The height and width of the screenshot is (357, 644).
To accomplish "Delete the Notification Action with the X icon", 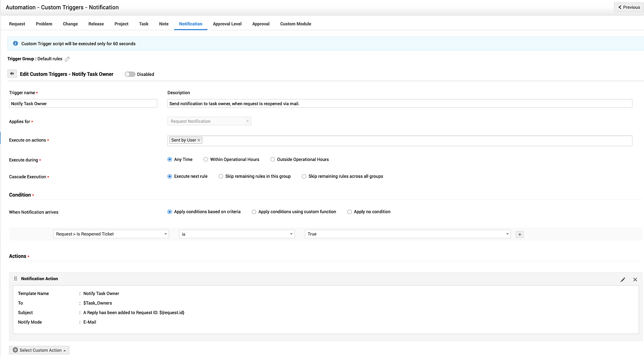I will coord(635,279).
